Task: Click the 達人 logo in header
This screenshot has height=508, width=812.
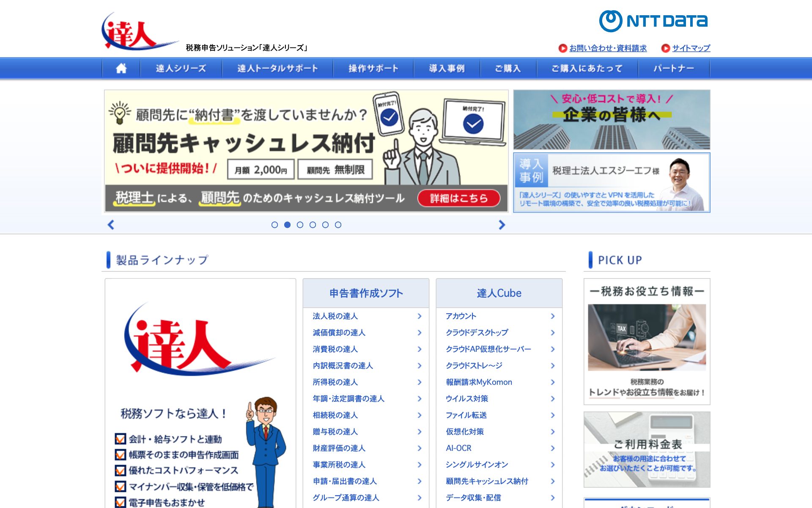Action: click(140, 31)
